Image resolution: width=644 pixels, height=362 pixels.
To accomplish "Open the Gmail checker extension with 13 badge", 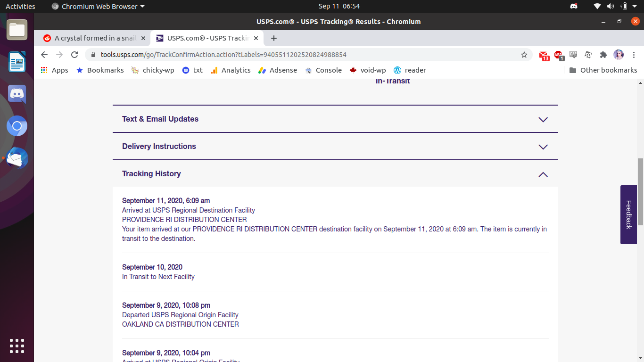I will (544, 56).
